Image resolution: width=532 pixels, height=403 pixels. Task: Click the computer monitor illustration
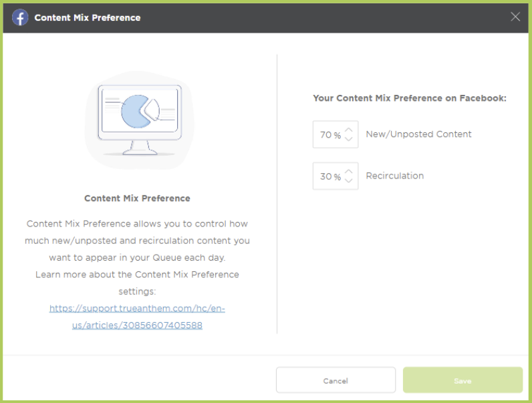pyautogui.click(x=140, y=120)
